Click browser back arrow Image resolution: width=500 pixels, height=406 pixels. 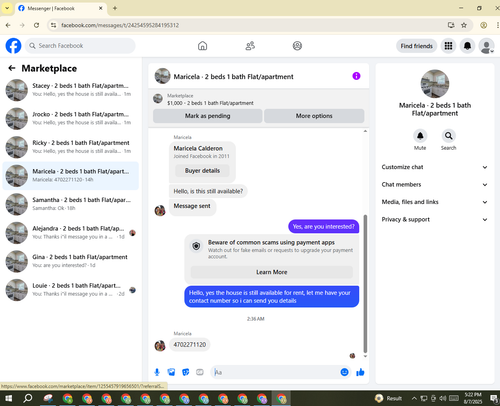tap(8, 25)
